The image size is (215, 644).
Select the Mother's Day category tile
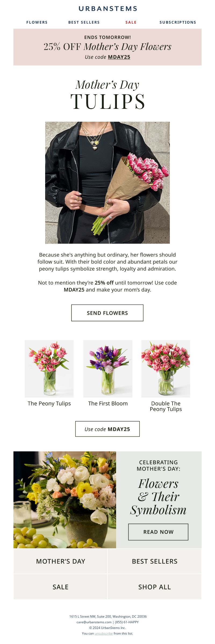point(60,561)
